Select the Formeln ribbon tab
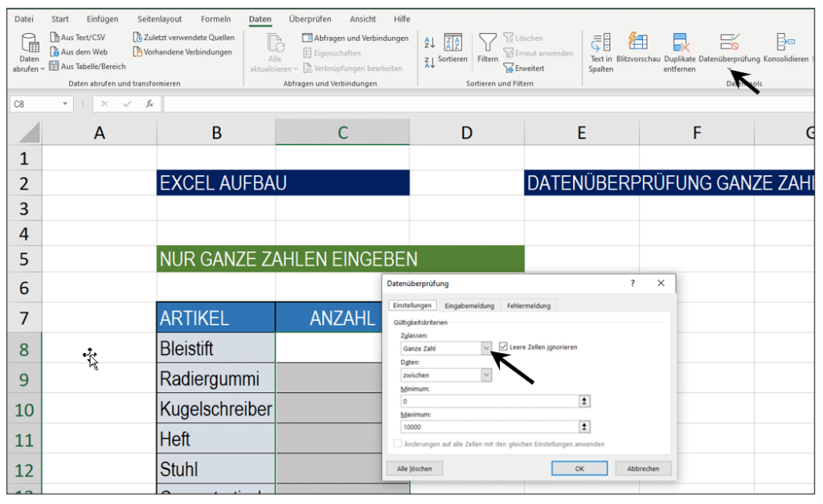The height and width of the screenshot is (504, 823). point(215,19)
